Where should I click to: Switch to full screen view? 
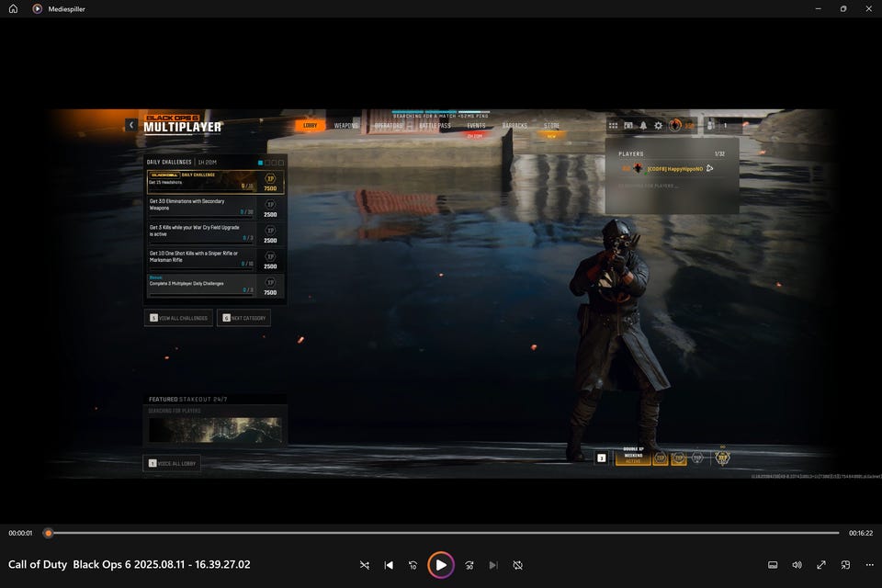[821, 565]
